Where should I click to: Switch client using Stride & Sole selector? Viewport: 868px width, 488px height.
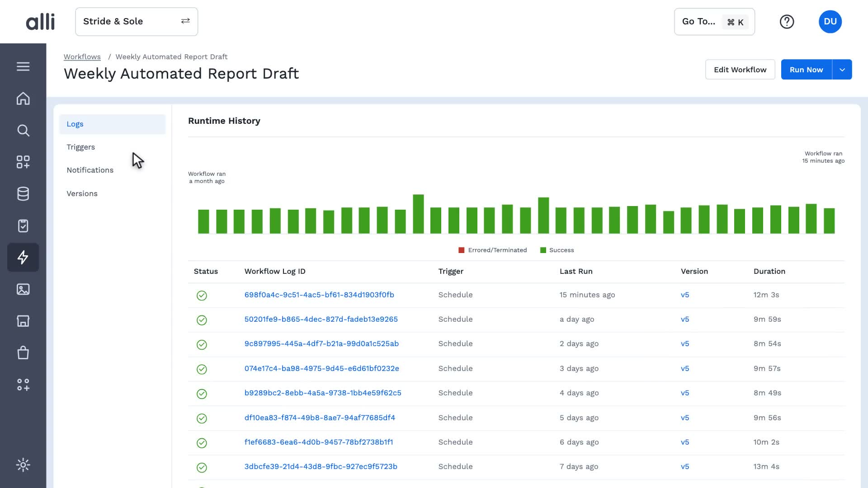pos(137,22)
